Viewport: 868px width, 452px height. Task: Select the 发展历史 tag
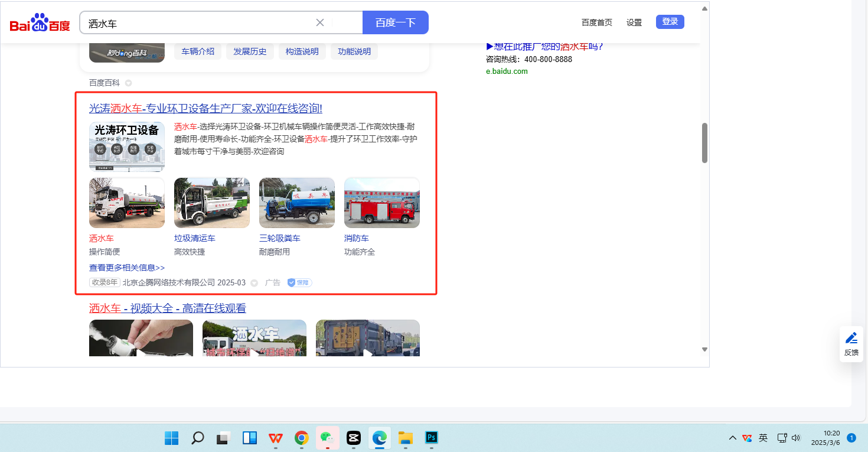click(250, 51)
